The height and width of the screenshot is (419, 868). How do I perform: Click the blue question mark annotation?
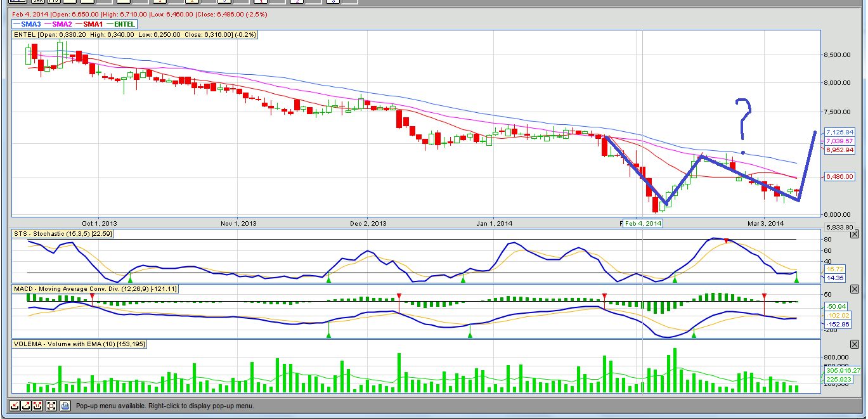coord(742,117)
